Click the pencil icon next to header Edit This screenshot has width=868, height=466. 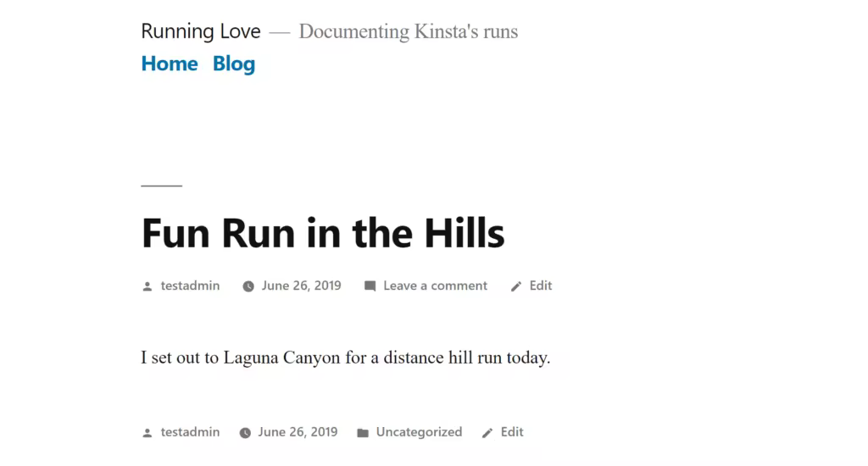(516, 286)
